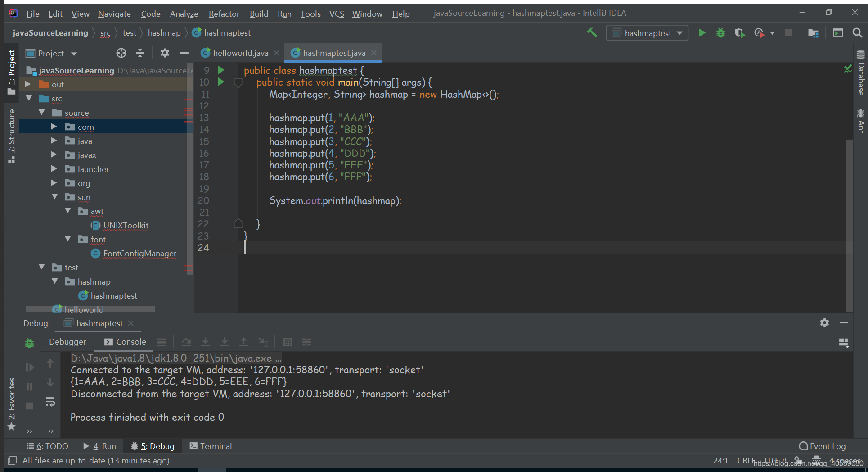Screen dimensions: 868x472
Task: Open the Event Log
Action: (822, 446)
